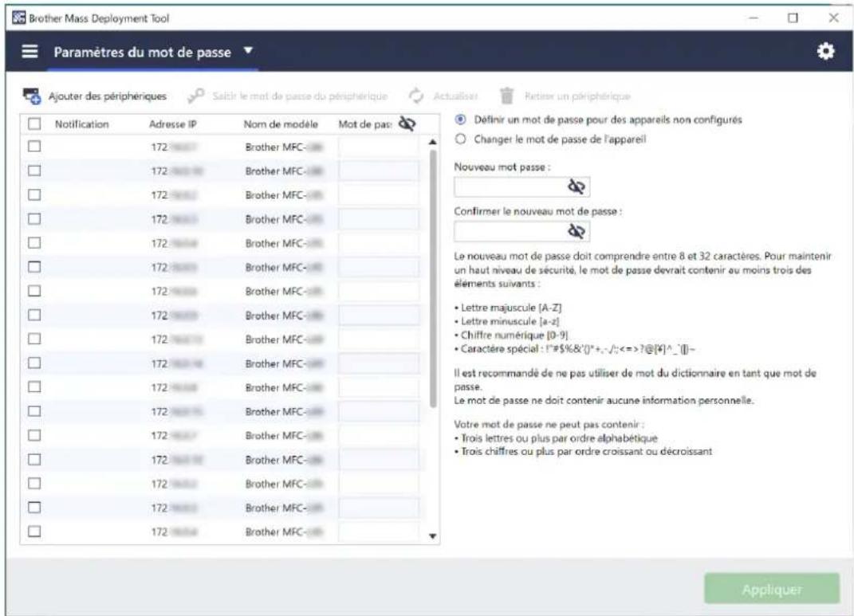Click Retirer un périphérique
The height and width of the screenshot is (616, 854).
pyautogui.click(x=577, y=96)
